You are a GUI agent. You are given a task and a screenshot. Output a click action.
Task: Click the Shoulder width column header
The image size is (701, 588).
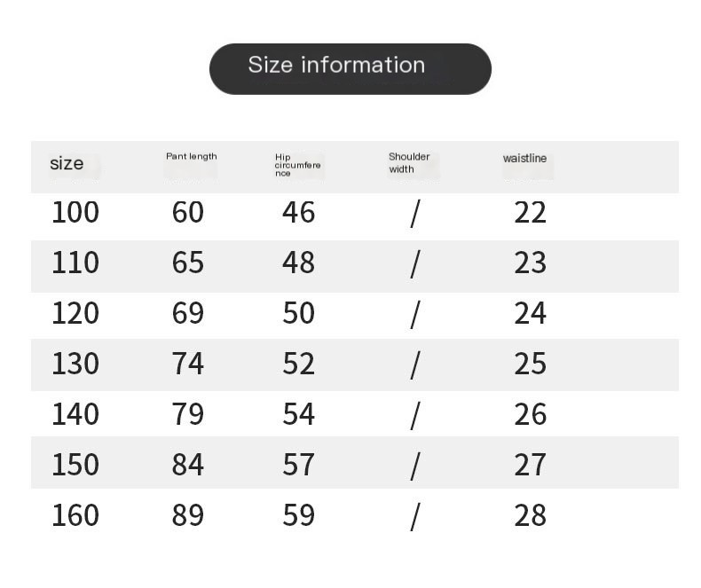[409, 162]
